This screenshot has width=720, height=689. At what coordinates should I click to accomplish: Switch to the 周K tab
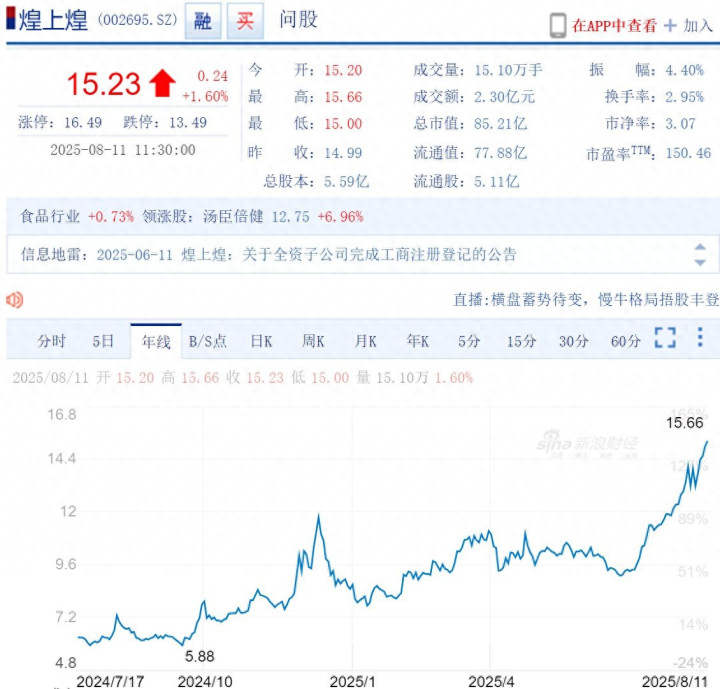pos(313,341)
